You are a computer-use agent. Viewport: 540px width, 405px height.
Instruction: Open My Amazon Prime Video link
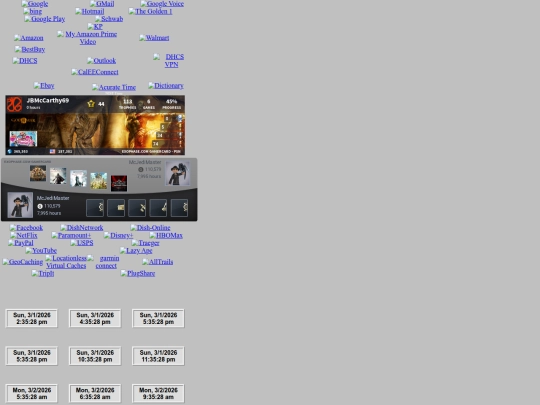tap(87, 38)
